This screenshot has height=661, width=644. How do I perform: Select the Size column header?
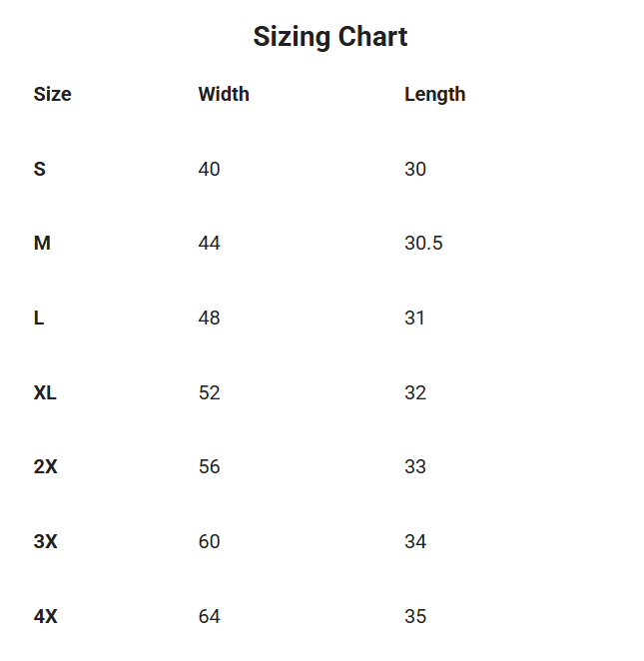click(x=52, y=94)
